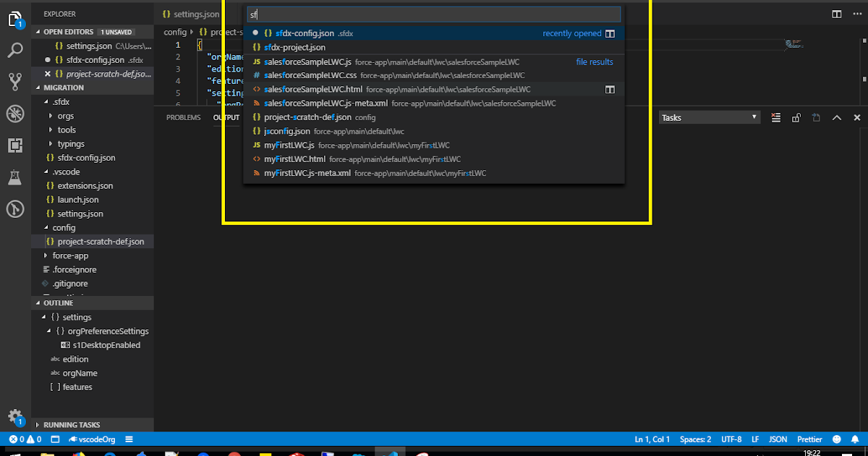Click the Explorer icon in activity bar
Screen dimensions: 868x456
pos(15,19)
